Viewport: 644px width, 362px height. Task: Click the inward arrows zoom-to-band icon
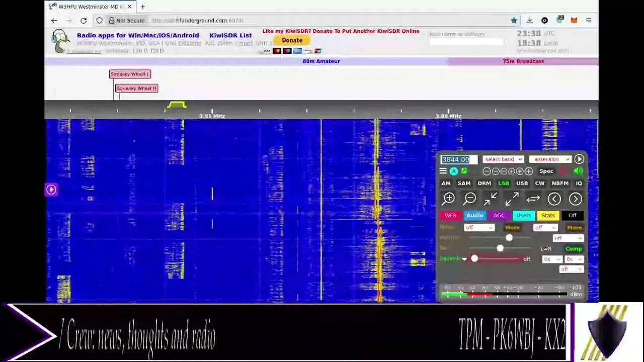pyautogui.click(x=491, y=199)
